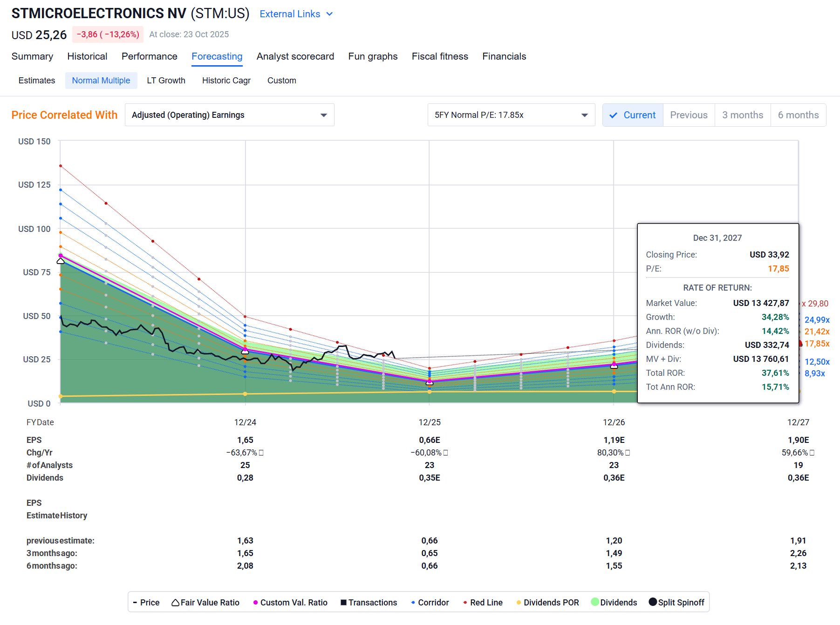The height and width of the screenshot is (625, 840).
Task: Open the Financials tab
Action: (x=504, y=56)
